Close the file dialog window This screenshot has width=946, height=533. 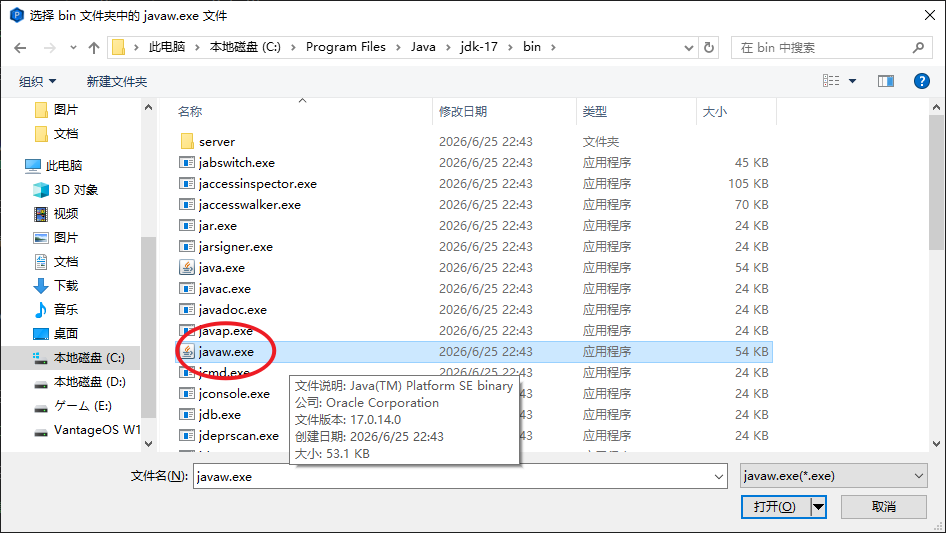(930, 15)
